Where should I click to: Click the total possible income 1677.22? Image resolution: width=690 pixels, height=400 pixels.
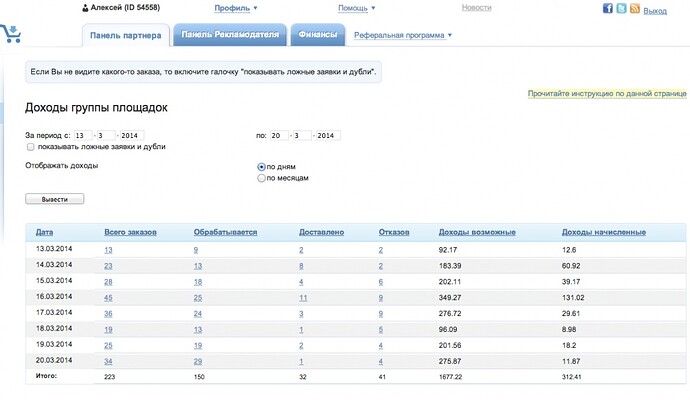point(450,377)
